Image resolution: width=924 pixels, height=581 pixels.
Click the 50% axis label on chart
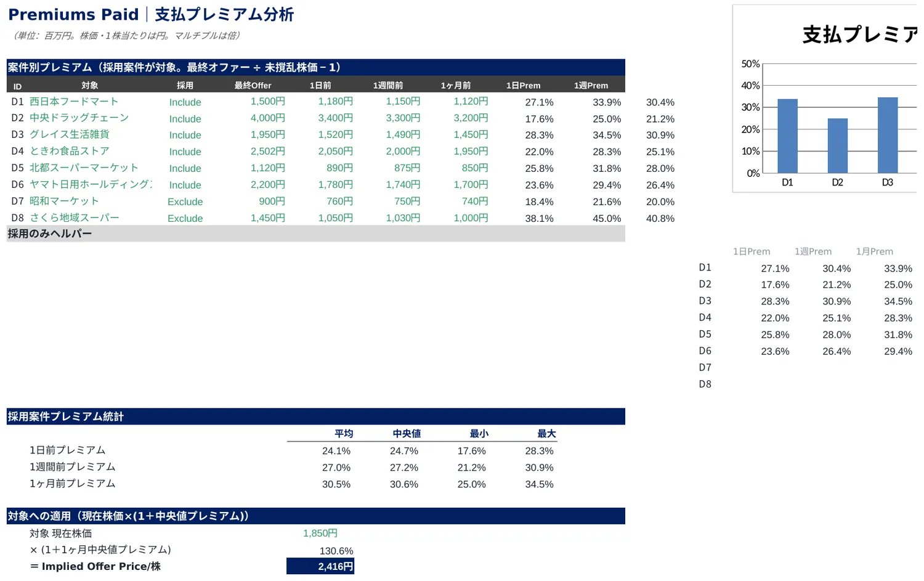tap(750, 64)
